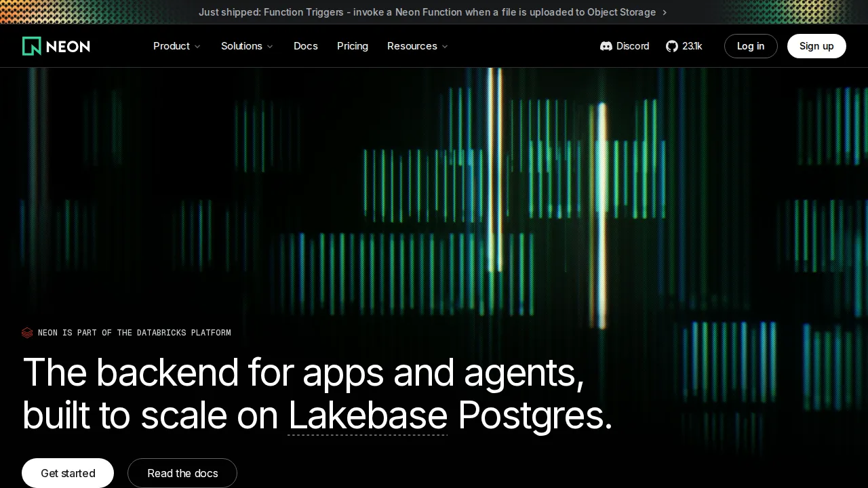Follow the underlined Lakebase link in headline
The height and width of the screenshot is (488, 868).
pos(368,415)
